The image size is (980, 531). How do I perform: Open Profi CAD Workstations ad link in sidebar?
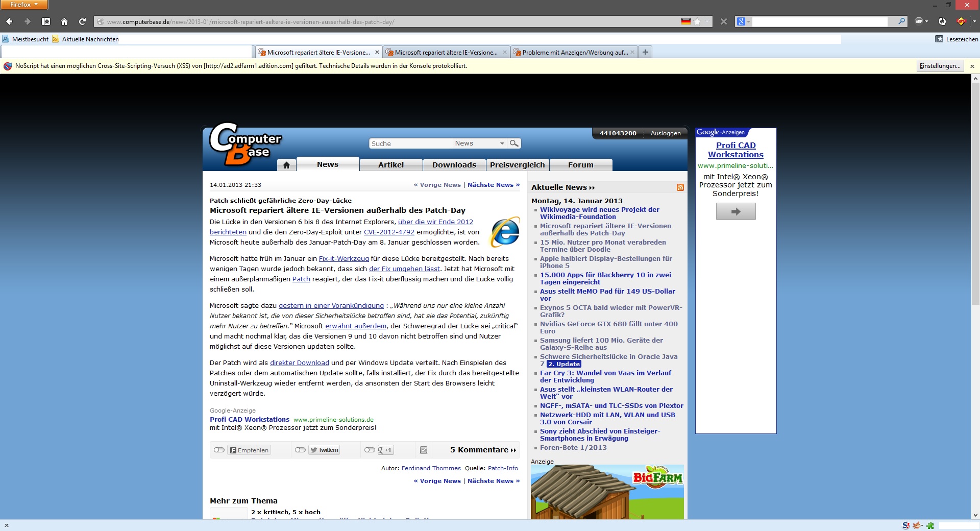pyautogui.click(x=736, y=150)
